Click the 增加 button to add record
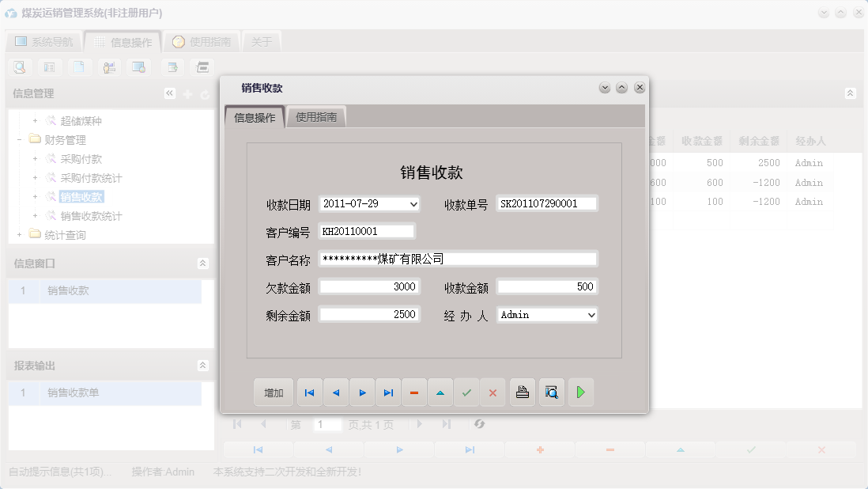Image resolution: width=868 pixels, height=489 pixels. point(273,392)
